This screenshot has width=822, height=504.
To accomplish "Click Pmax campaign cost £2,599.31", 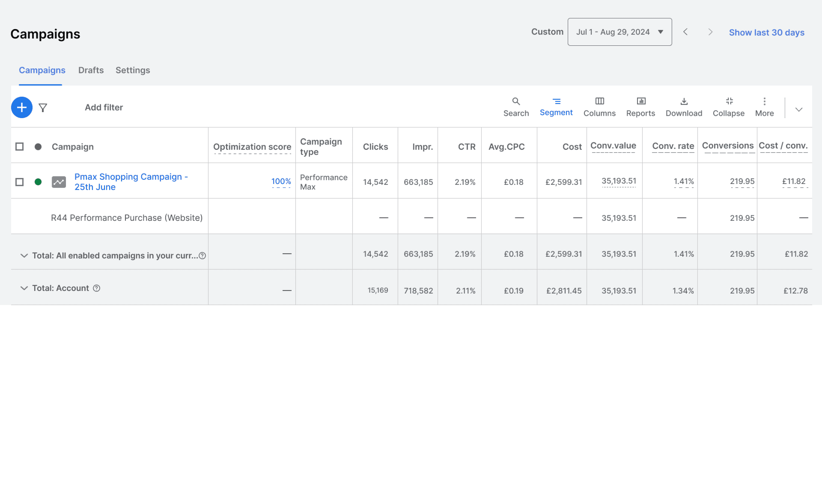I will click(563, 182).
